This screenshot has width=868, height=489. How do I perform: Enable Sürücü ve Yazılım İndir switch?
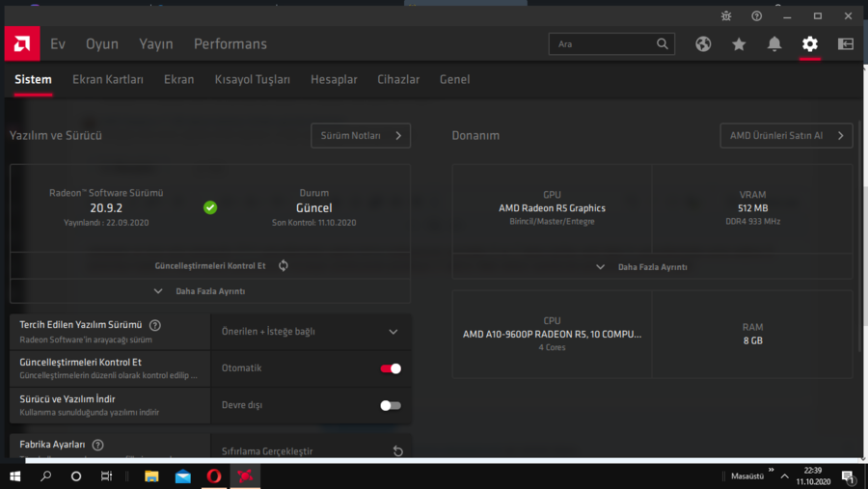coord(391,406)
